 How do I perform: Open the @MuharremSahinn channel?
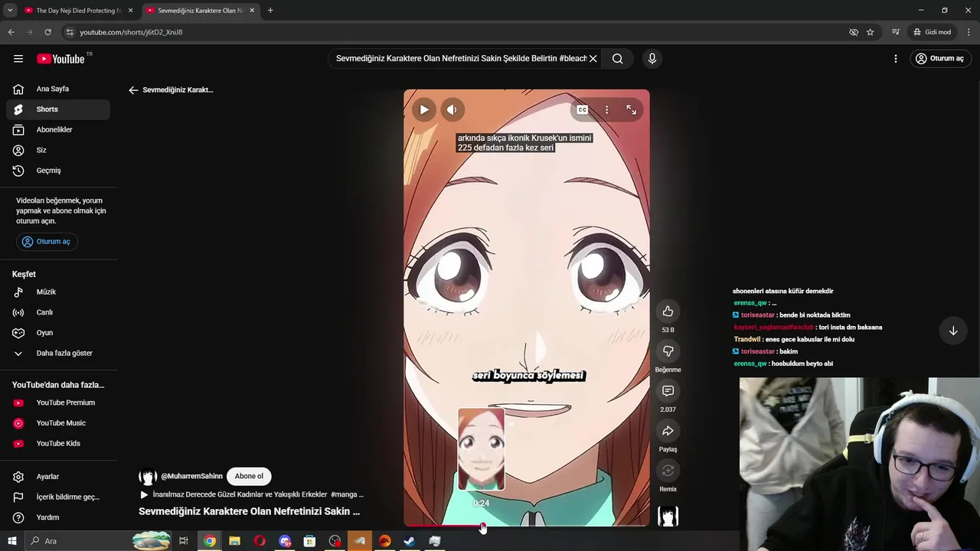[x=191, y=476]
